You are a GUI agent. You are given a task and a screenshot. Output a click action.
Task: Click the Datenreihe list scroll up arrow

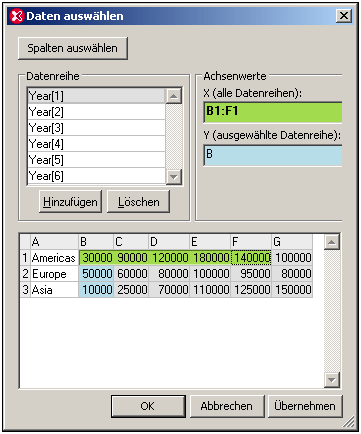(173, 96)
